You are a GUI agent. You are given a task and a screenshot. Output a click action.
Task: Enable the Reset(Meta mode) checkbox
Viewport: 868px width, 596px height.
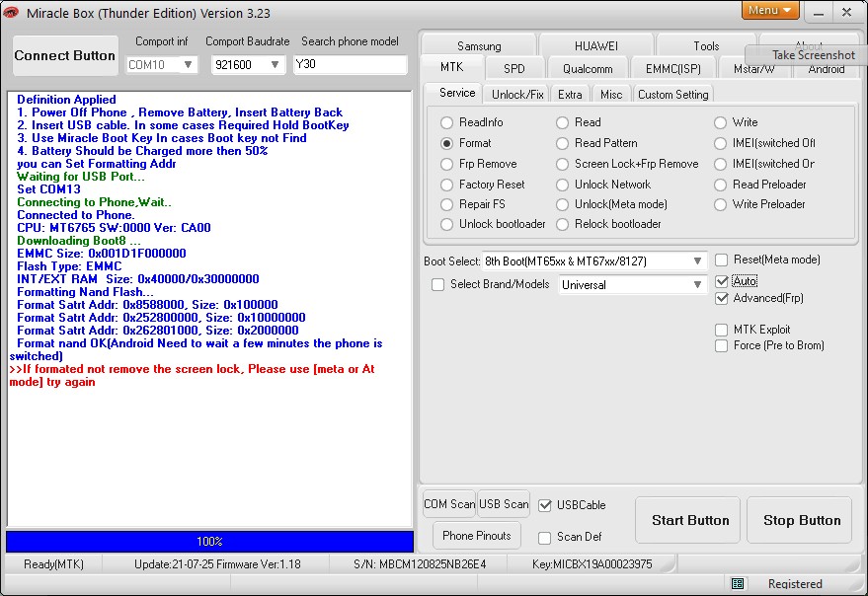(721, 261)
